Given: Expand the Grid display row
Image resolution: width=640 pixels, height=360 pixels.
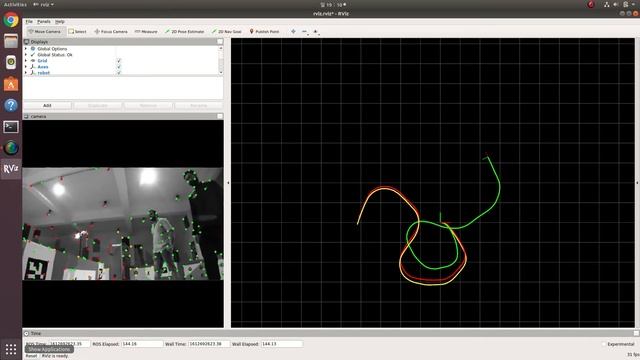Looking at the screenshot, I should [26, 61].
